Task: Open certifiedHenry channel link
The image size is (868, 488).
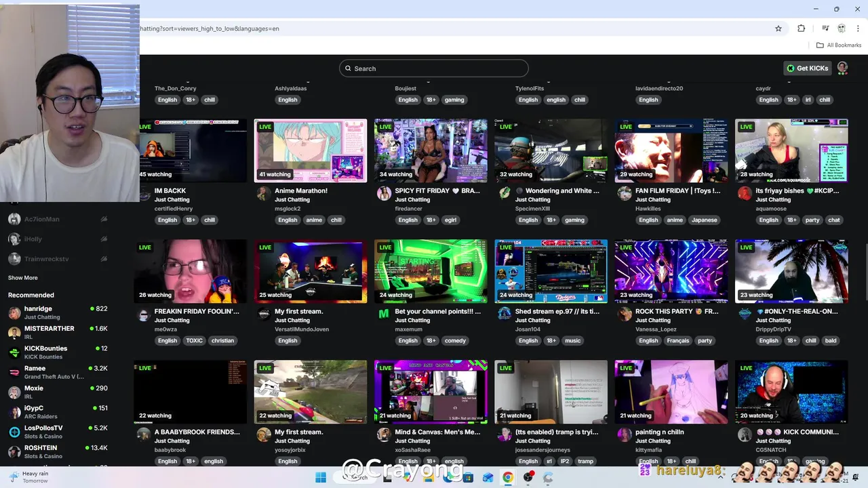Action: 174,209
